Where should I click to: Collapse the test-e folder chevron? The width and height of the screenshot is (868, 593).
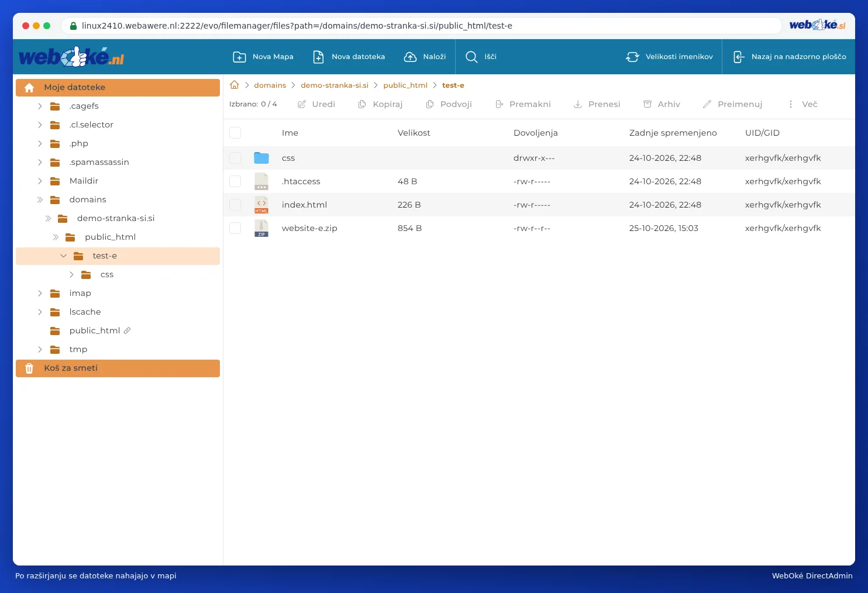point(63,256)
